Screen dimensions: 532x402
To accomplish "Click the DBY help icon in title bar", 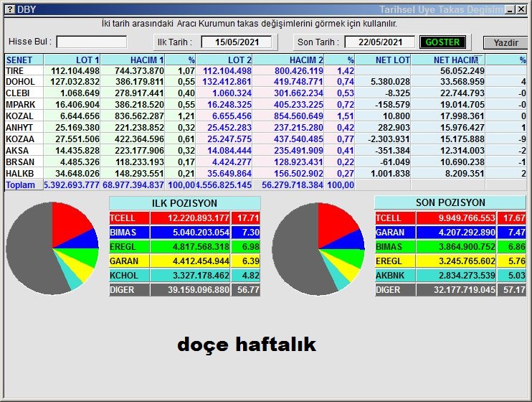I will click(9, 9).
